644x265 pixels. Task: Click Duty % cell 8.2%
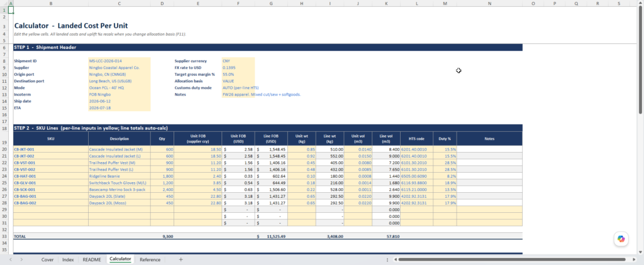coord(445,176)
